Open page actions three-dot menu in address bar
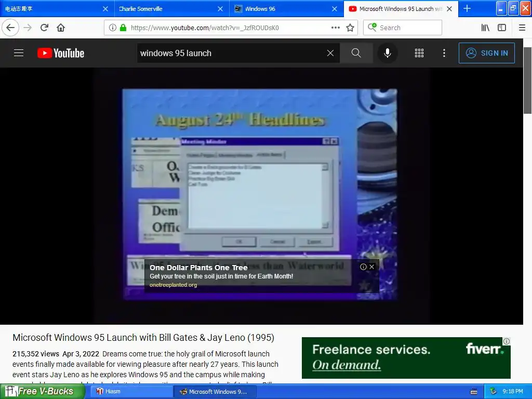Image resolution: width=532 pixels, height=399 pixels. 335,28
